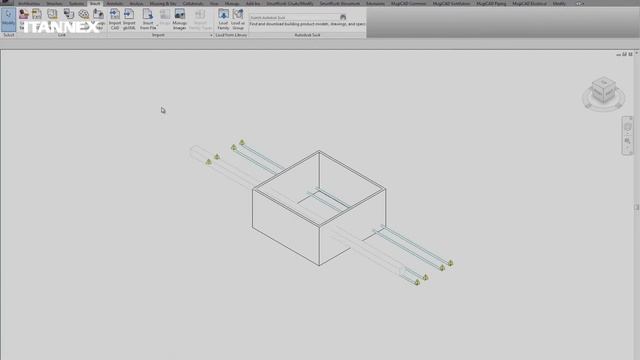Click the Load Family icon

click(x=223, y=19)
